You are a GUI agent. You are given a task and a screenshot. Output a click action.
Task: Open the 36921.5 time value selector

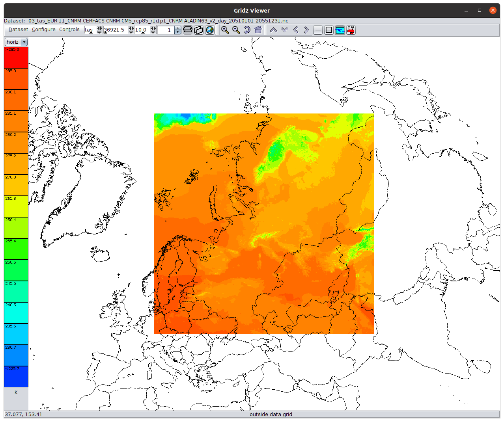click(x=115, y=30)
